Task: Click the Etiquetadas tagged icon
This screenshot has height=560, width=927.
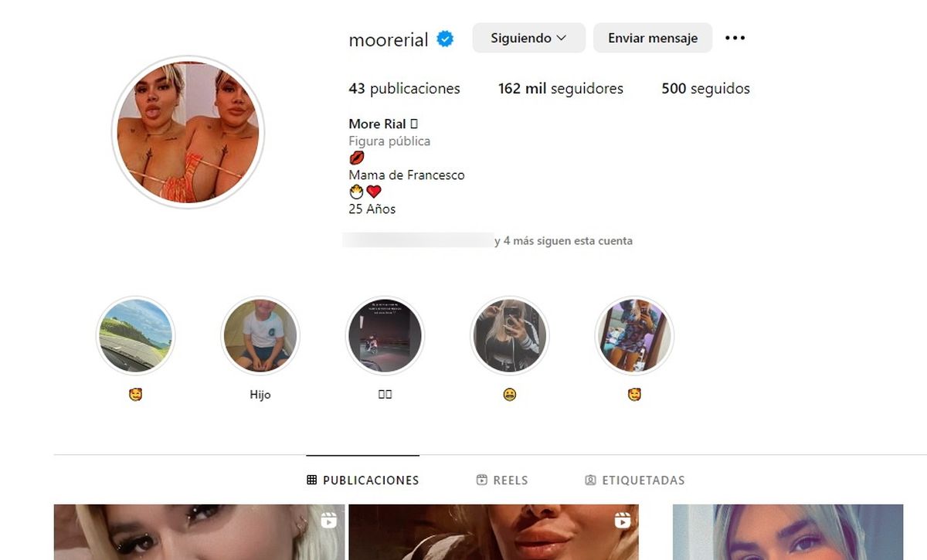Action: pos(591,480)
